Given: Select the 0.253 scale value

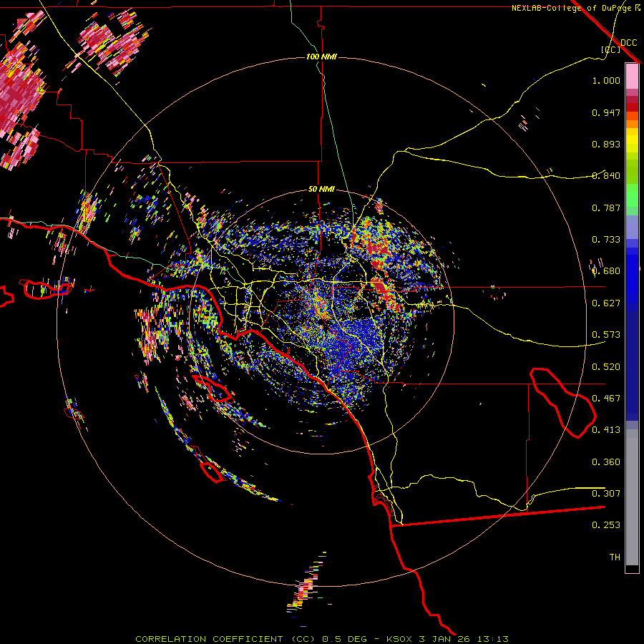Looking at the screenshot, I should coord(606,525).
